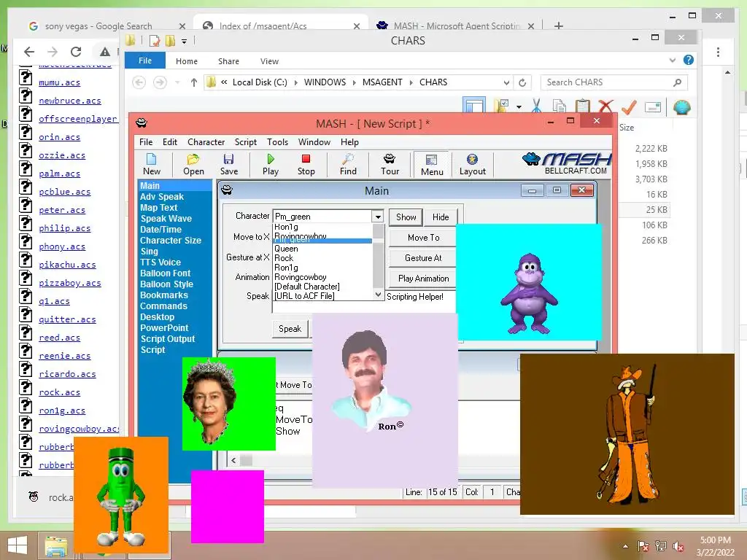
Task: Select Queen in the character list
Action: click(286, 249)
